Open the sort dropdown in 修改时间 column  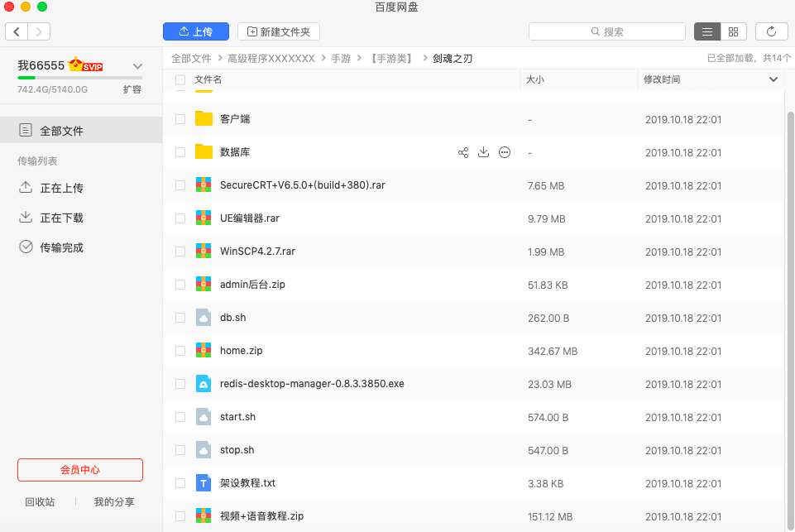773,79
